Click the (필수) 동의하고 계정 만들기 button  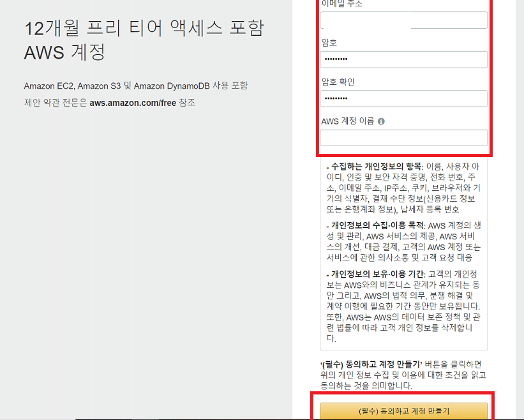coord(404,410)
